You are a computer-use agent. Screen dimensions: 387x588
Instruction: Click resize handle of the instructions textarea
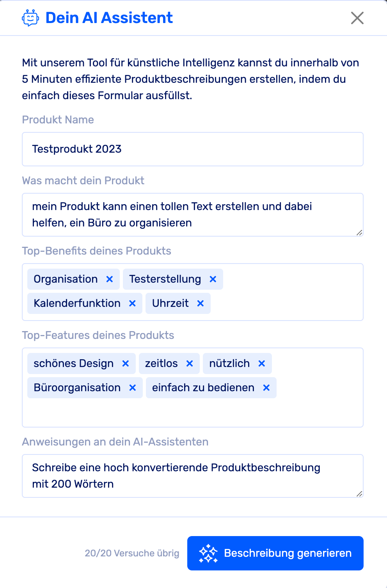(359, 494)
